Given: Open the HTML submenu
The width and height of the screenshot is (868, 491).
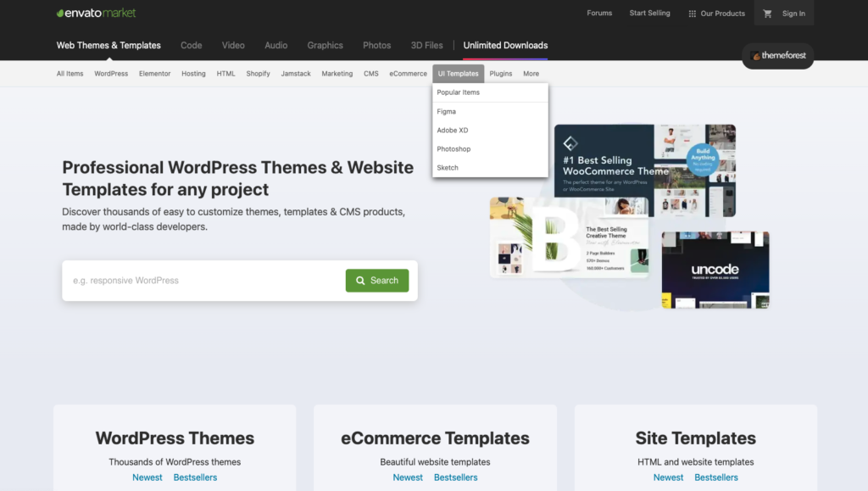Looking at the screenshot, I should pos(225,74).
